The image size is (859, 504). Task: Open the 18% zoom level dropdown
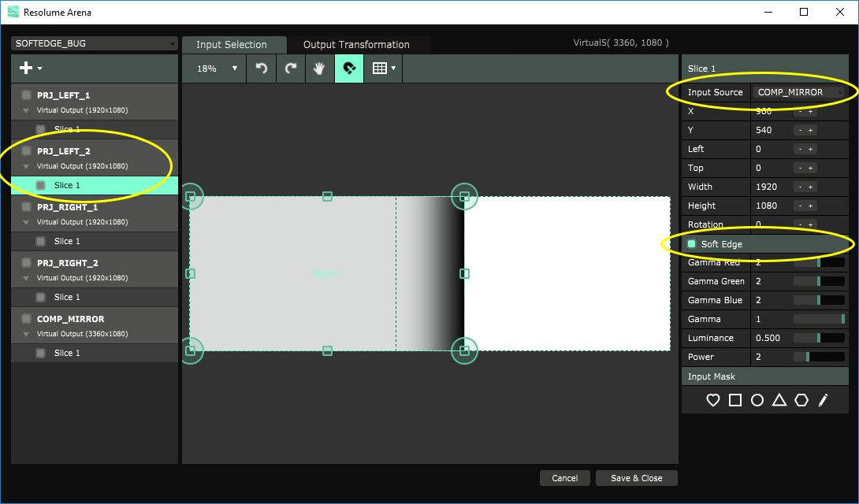click(216, 69)
